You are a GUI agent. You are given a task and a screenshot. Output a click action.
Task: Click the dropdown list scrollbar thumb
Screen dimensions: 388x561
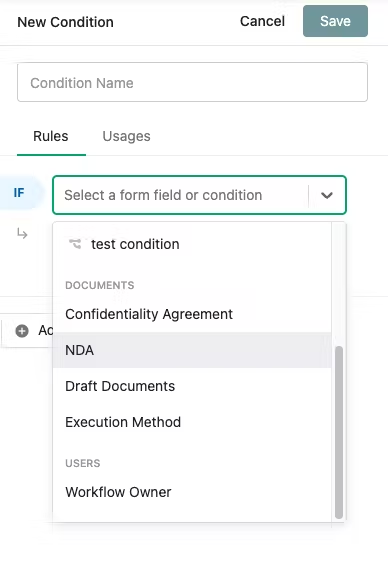click(339, 432)
